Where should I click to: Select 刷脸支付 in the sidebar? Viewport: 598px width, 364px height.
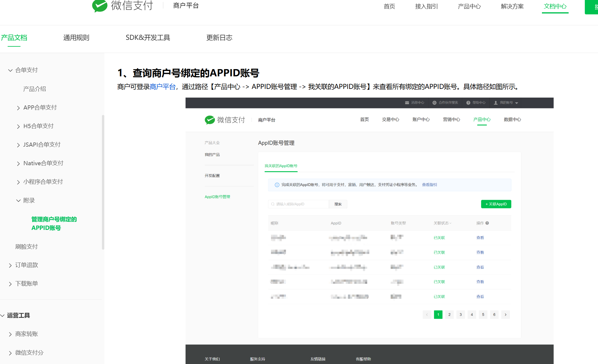click(26, 247)
